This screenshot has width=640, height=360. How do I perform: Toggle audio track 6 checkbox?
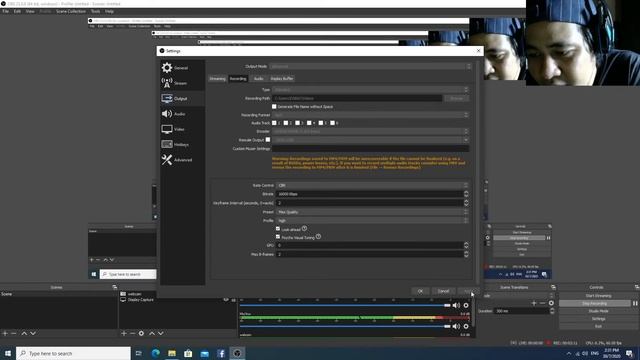[x=333, y=123]
